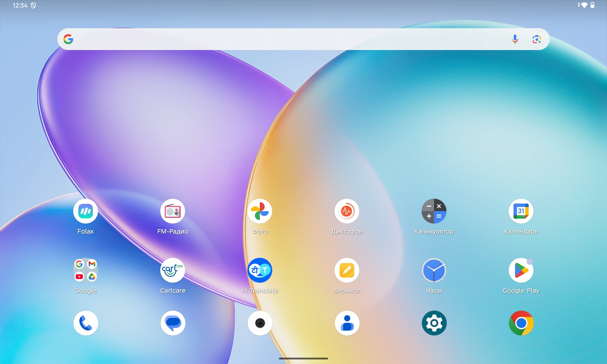
Task: Tap the bottom navigation gesture handle
Action: click(303, 359)
